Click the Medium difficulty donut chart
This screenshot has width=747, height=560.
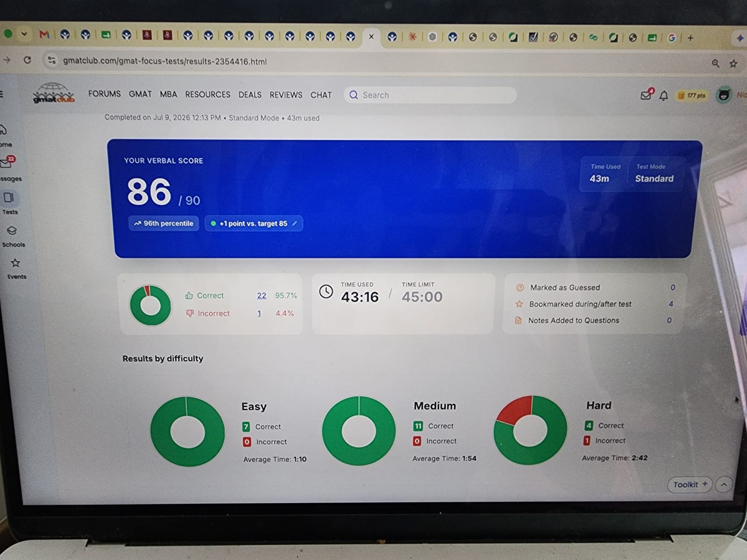pyautogui.click(x=359, y=431)
